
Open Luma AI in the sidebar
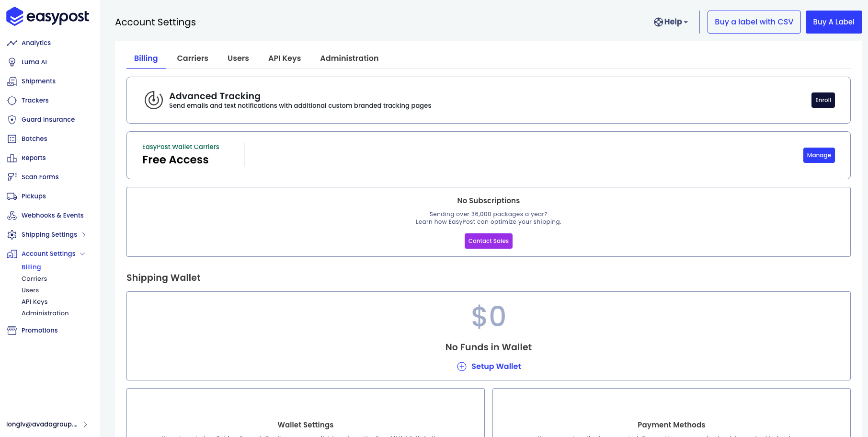click(34, 62)
